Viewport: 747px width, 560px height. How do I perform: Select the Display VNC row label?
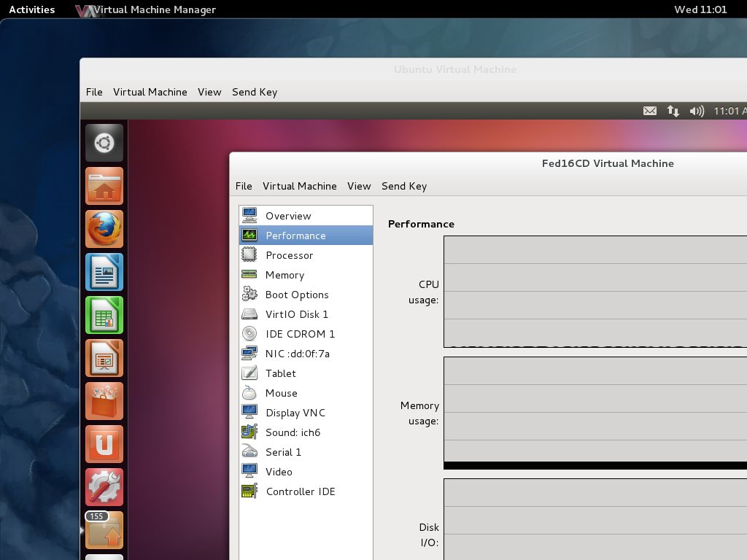point(295,413)
